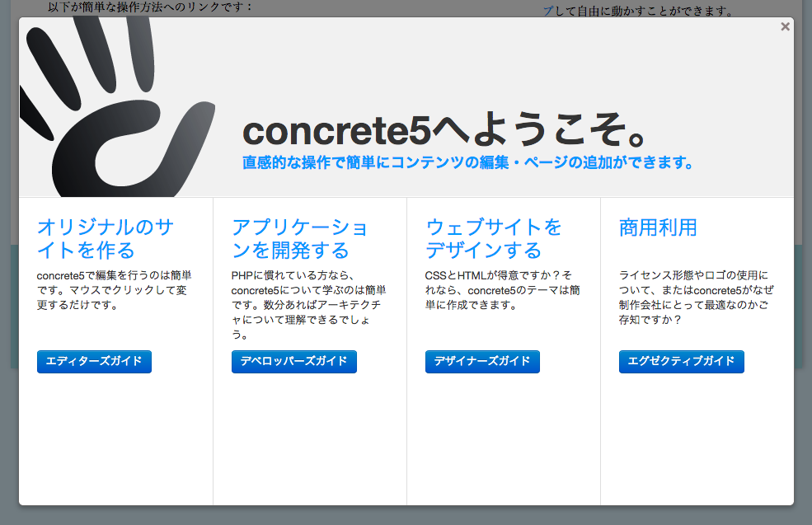Click the concrete5 hand logo
Screen dimensions: 812x525
point(117,107)
